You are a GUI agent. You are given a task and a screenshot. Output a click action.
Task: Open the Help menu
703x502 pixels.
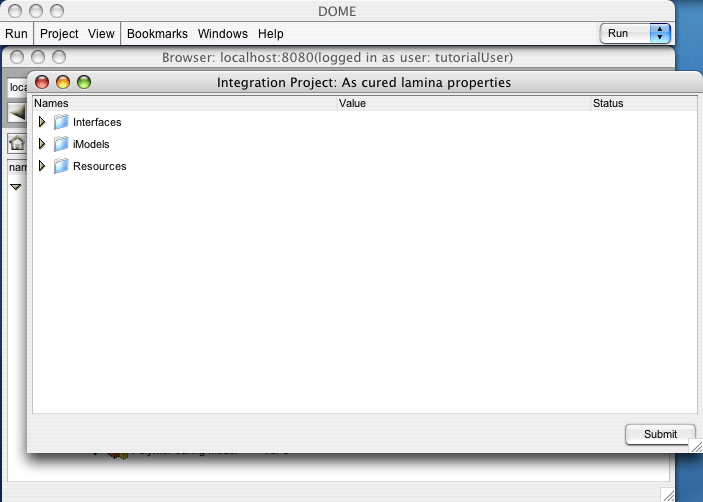point(270,34)
